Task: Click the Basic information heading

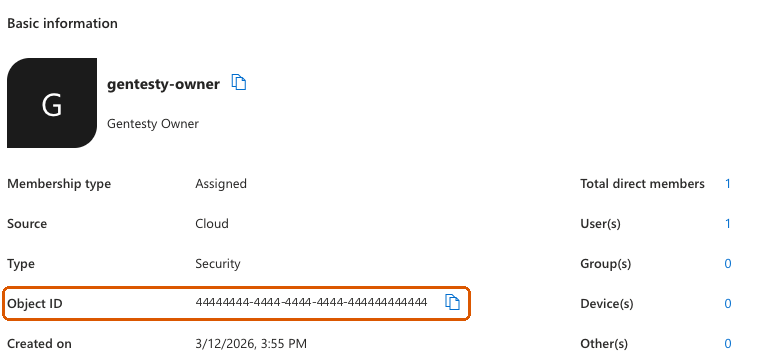Action: (62, 23)
